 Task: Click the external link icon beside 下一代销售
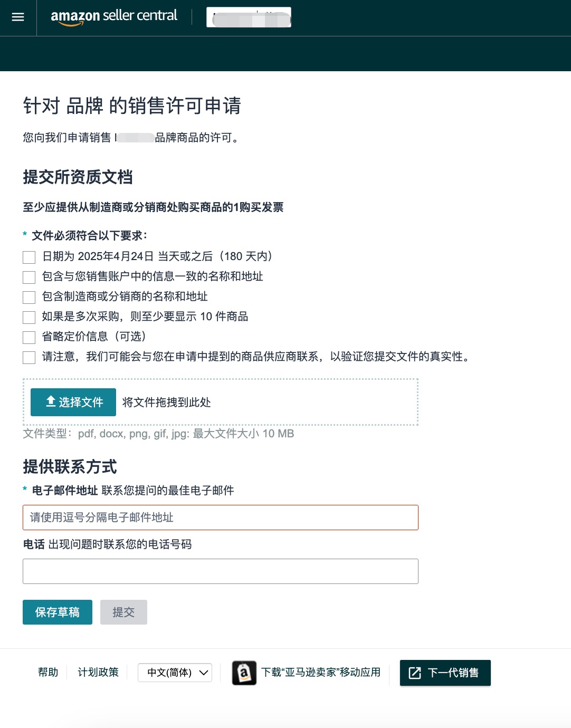pyautogui.click(x=415, y=673)
